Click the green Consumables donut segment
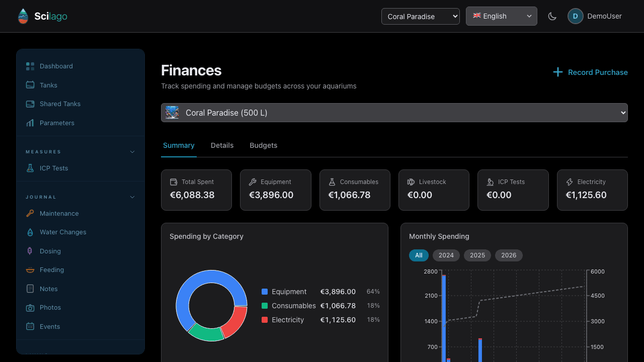Image resolution: width=644 pixels, height=362 pixels. [x=207, y=333]
